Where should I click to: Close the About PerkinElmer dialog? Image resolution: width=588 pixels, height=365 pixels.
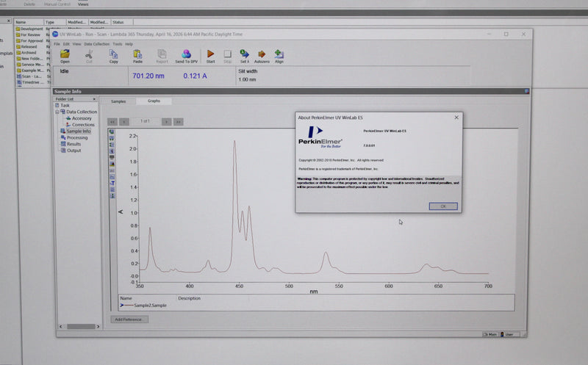click(x=456, y=118)
